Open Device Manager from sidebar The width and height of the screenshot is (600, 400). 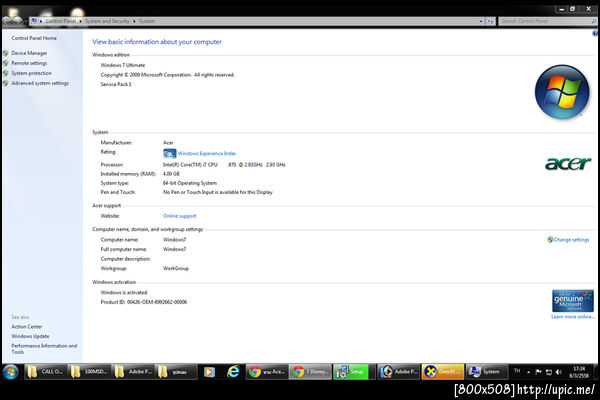pyautogui.click(x=29, y=53)
